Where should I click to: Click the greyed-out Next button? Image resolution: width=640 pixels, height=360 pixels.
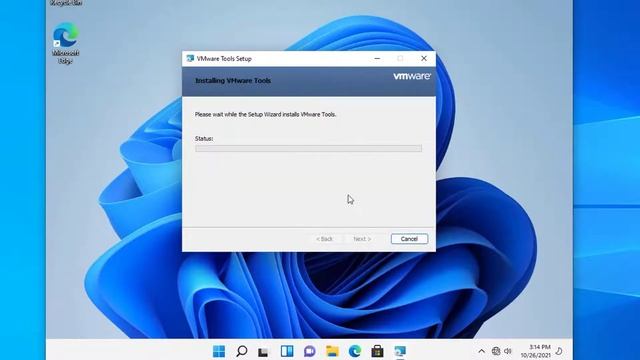click(362, 239)
